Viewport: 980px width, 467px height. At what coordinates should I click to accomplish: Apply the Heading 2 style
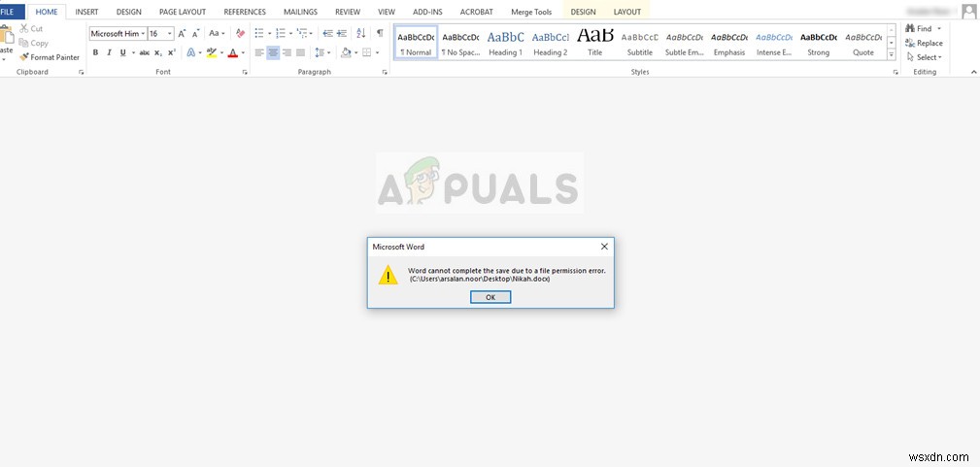tap(551, 43)
